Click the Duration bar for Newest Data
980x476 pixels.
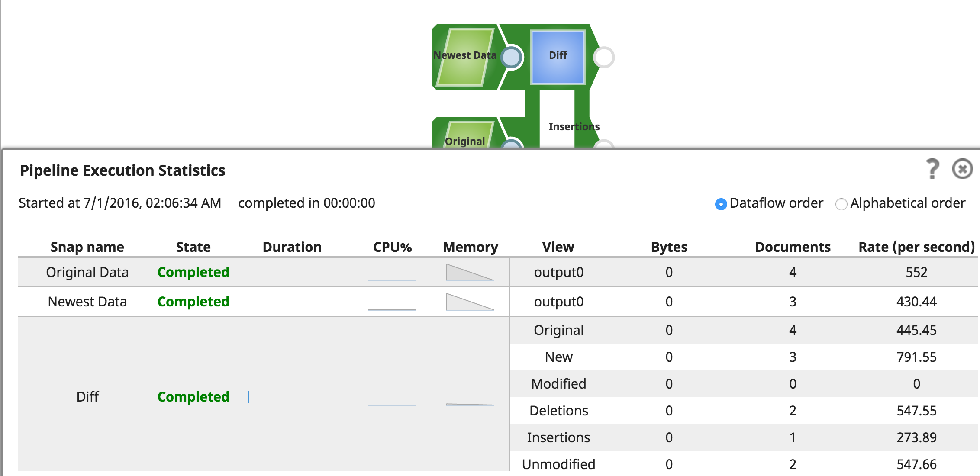(x=248, y=302)
